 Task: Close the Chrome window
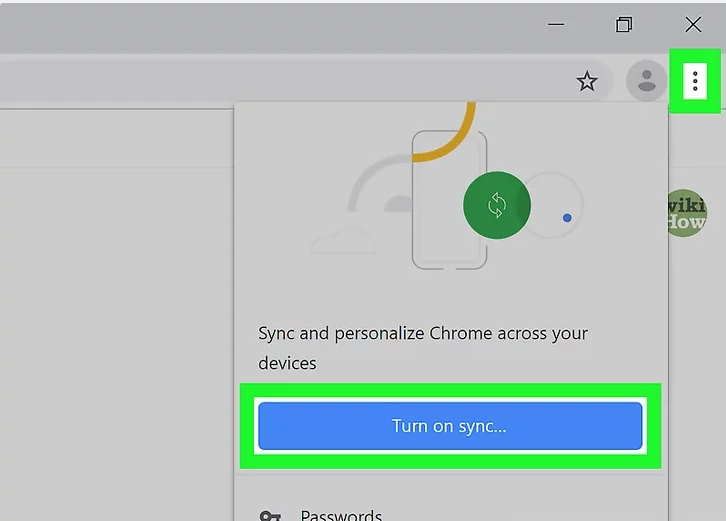[x=693, y=25]
